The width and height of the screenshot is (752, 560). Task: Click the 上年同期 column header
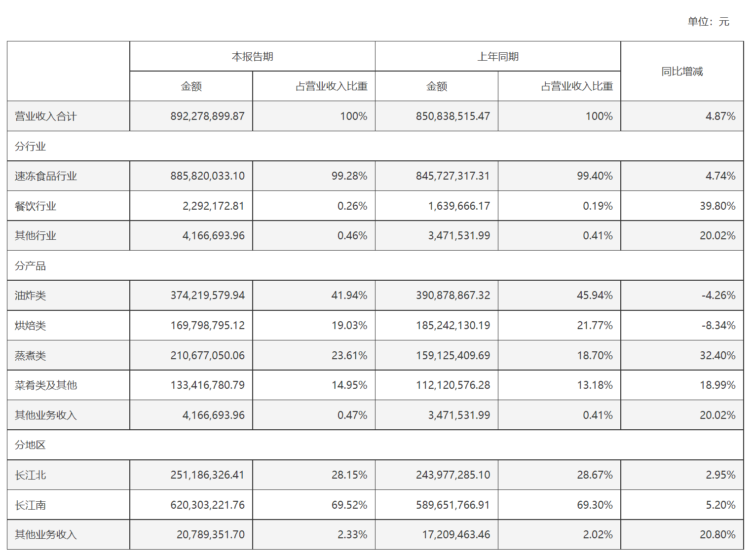pyautogui.click(x=497, y=57)
